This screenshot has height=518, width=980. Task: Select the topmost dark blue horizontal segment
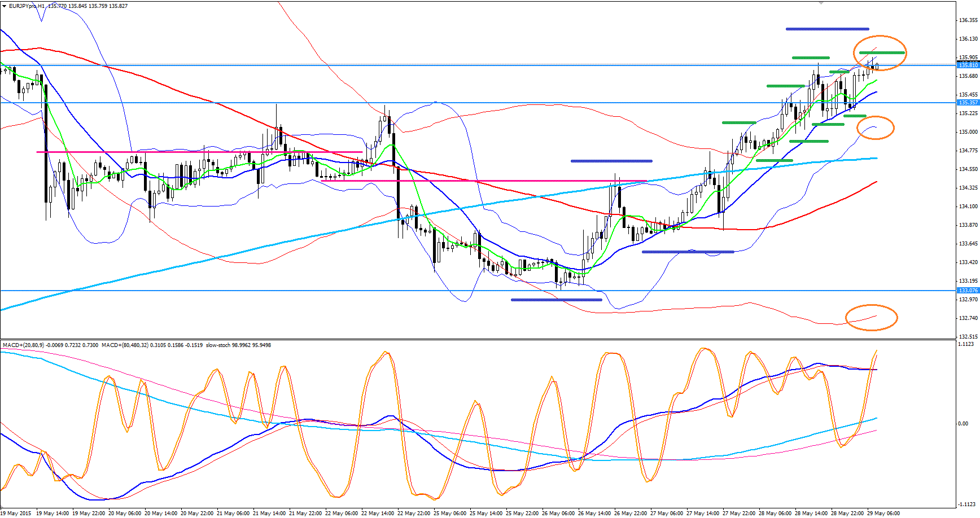coord(827,29)
